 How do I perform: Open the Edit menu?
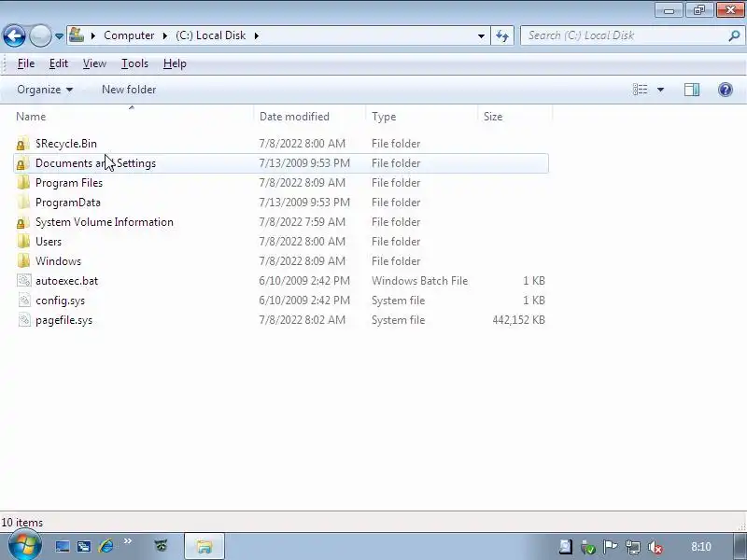[59, 63]
